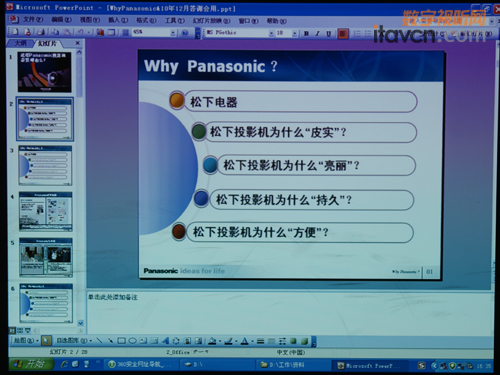
Task: Open the Draw (绘图) dropdown menu
Action: click(26, 341)
